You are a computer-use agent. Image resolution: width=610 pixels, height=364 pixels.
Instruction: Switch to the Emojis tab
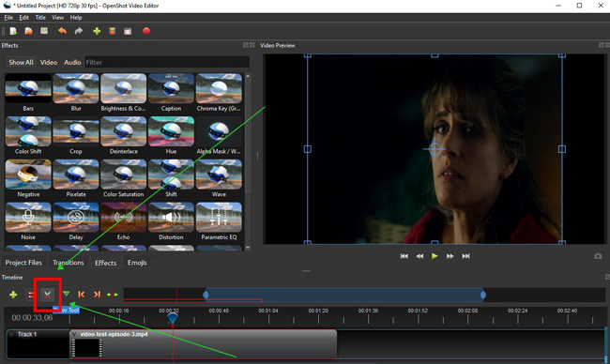(137, 263)
